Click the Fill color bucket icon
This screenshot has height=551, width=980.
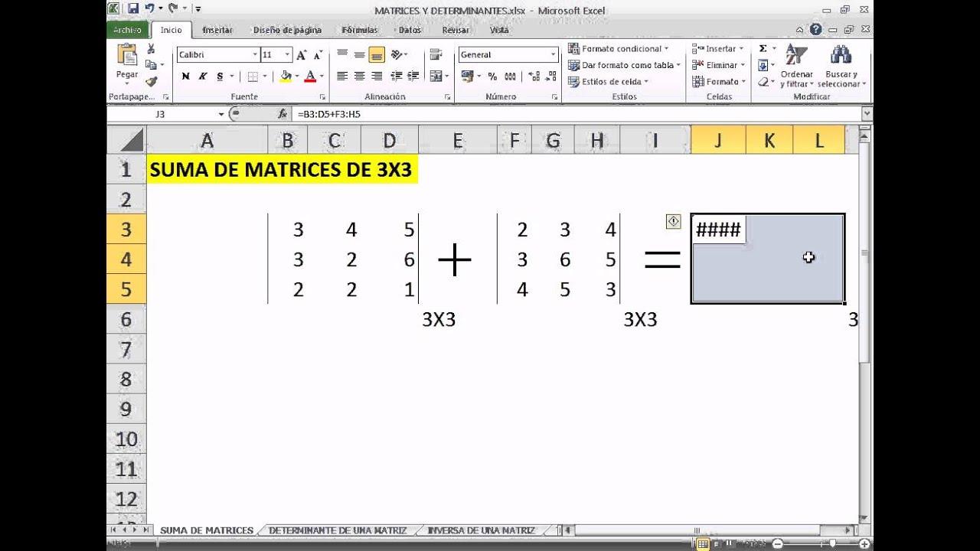[x=284, y=77]
